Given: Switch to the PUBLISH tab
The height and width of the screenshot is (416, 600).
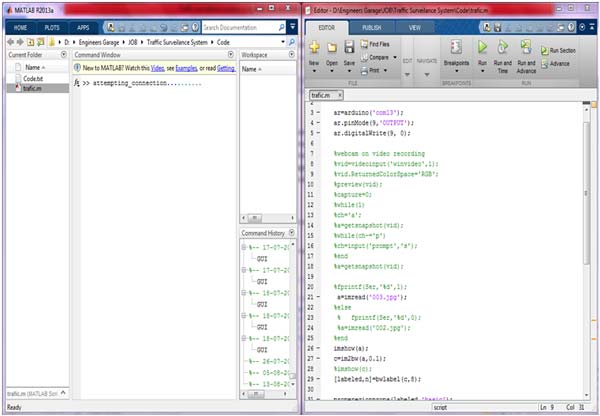Looking at the screenshot, I should tap(372, 28).
